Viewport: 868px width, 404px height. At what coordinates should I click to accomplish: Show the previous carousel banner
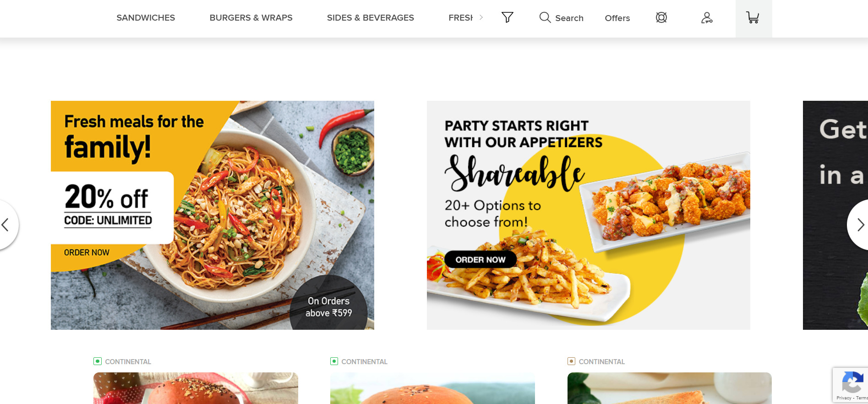(x=5, y=224)
